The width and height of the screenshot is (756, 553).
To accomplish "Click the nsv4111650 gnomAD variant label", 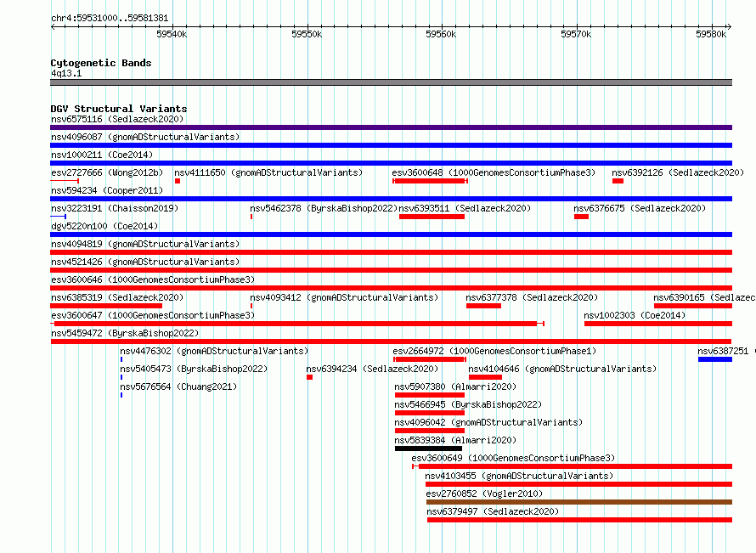I will click(x=268, y=172).
